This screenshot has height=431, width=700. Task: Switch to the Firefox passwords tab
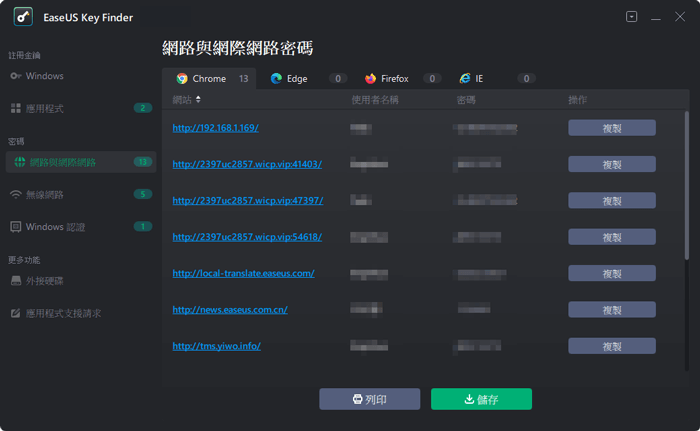point(394,78)
